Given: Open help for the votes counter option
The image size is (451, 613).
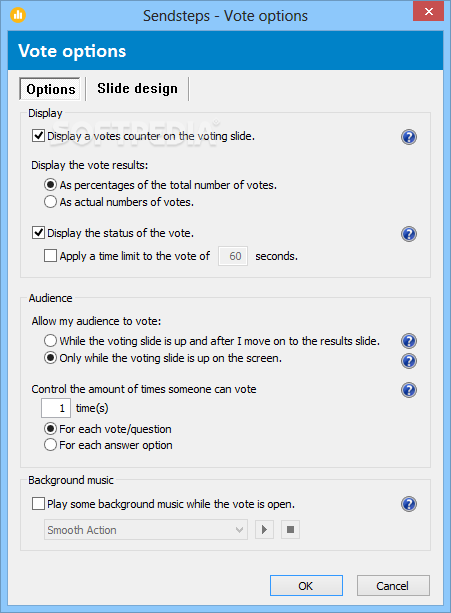Looking at the screenshot, I should point(409,137).
